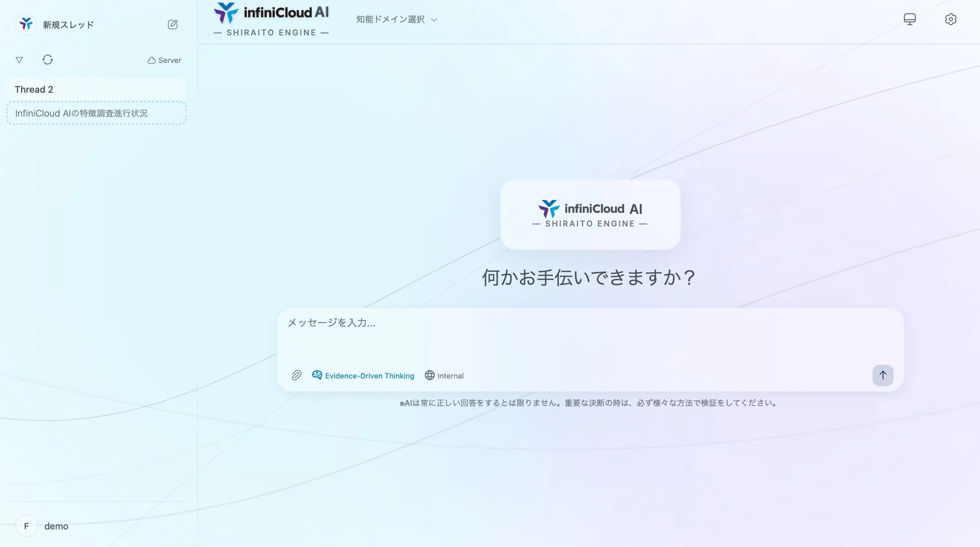The width and height of the screenshot is (980, 547).
Task: Click the infiniCloud AI logo in header
Action: pos(271,20)
